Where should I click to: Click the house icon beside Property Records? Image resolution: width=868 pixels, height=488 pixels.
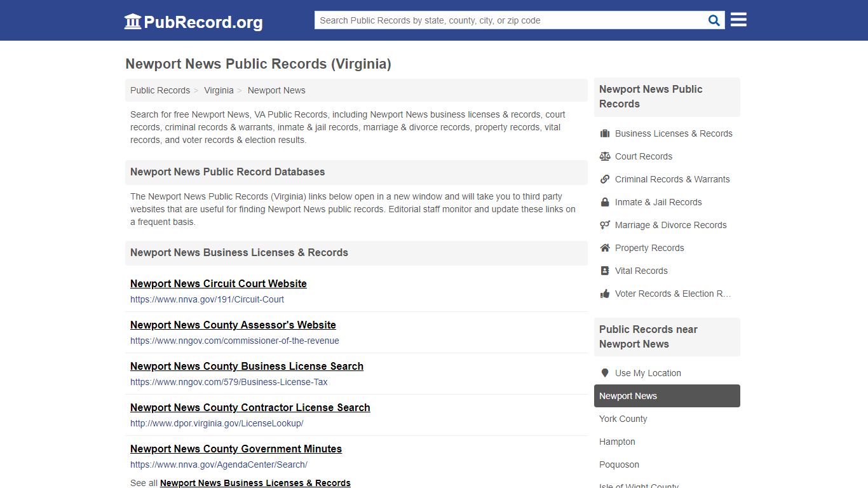[x=605, y=248]
